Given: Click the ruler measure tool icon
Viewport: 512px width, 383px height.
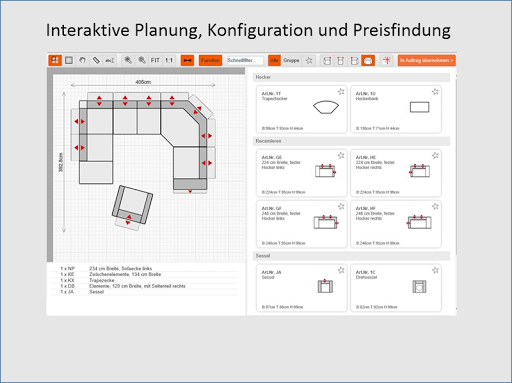Looking at the screenshot, I should (96, 60).
